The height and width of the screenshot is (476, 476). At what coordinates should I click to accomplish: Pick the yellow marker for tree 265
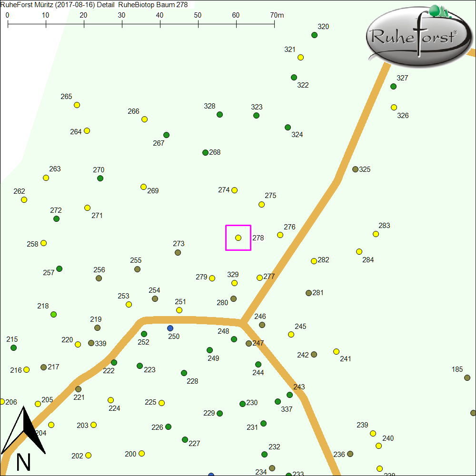click(x=77, y=105)
